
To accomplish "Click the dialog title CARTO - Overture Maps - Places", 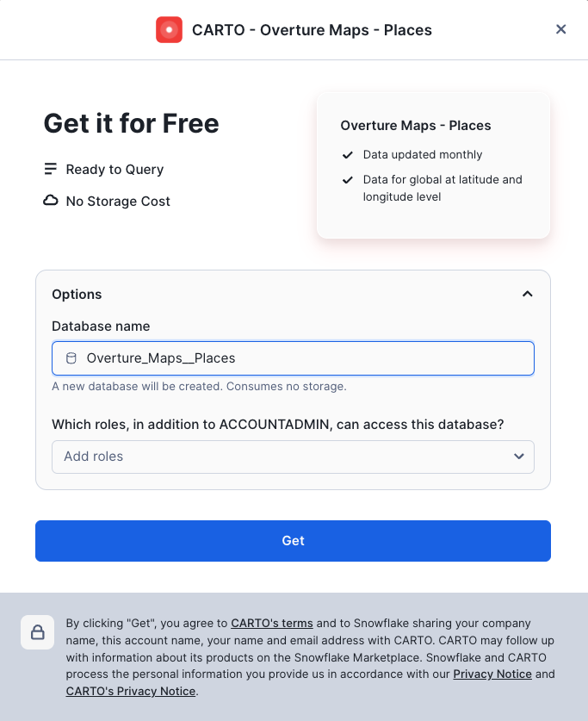I will (x=312, y=30).
